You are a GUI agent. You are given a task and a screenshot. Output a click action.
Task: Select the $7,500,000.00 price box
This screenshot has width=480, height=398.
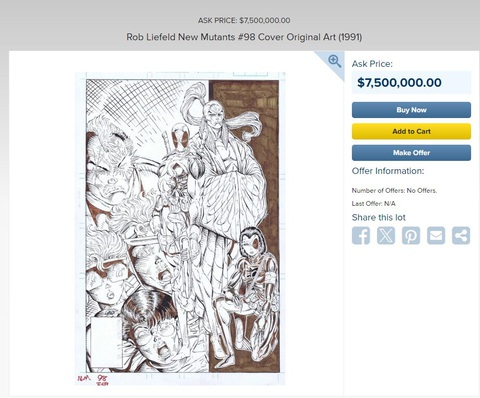click(x=411, y=82)
